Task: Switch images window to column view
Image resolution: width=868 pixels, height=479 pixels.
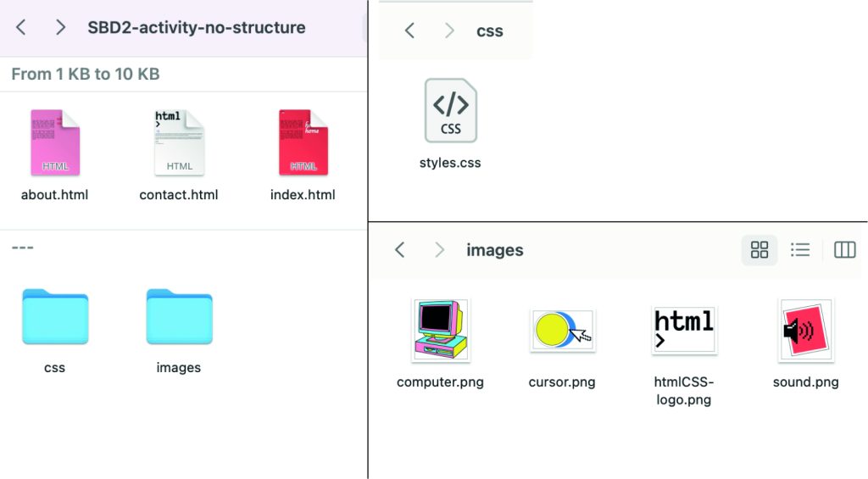Action: (845, 250)
